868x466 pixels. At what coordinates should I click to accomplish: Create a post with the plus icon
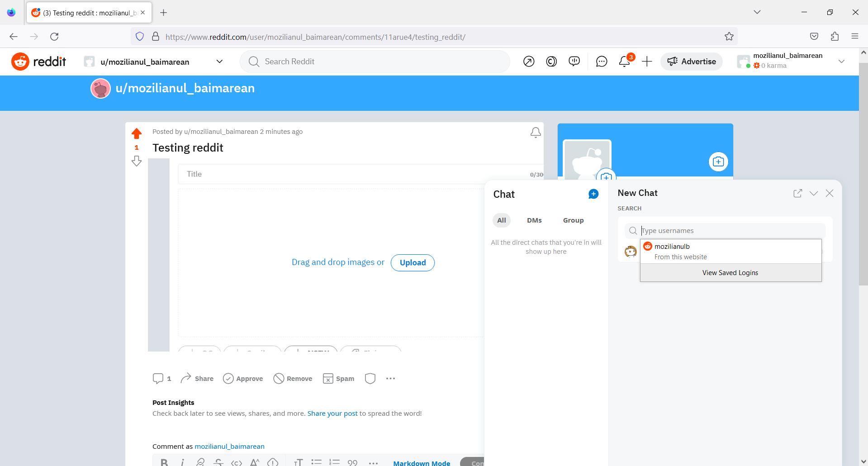click(x=647, y=62)
